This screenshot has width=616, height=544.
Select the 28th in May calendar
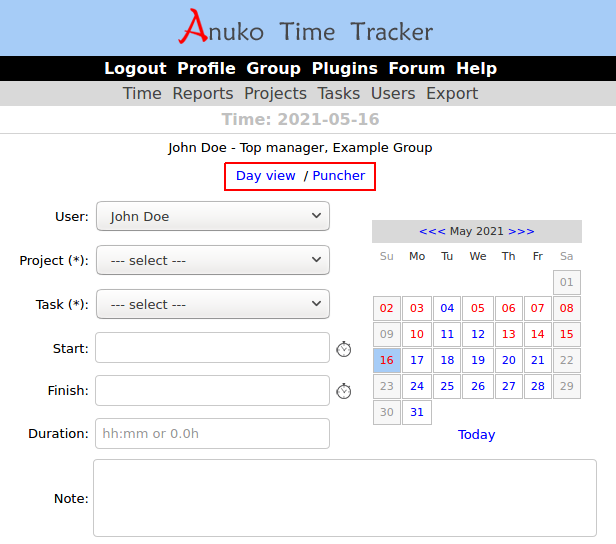tap(537, 386)
